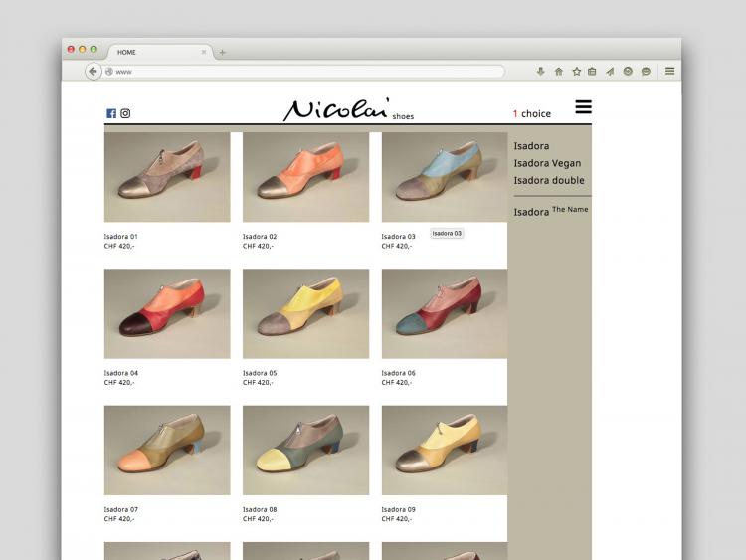Click the round sync icon in toolbar
This screenshot has height=560, width=746.
pyautogui.click(x=628, y=72)
